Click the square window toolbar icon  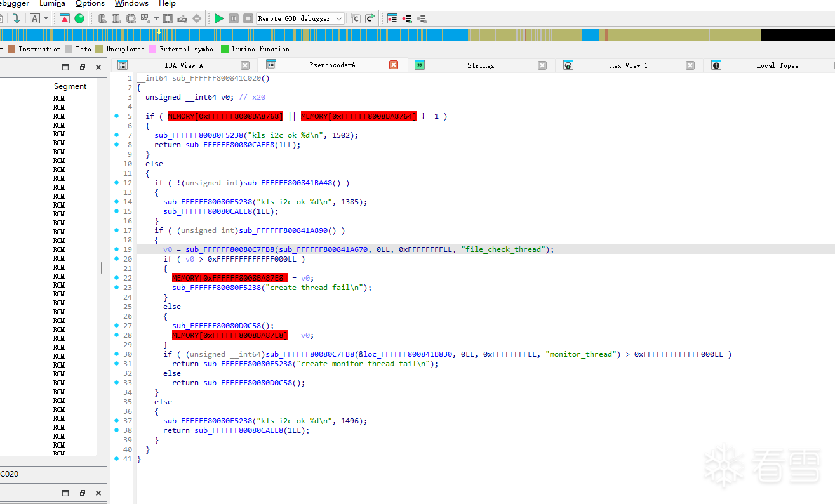[168, 18]
